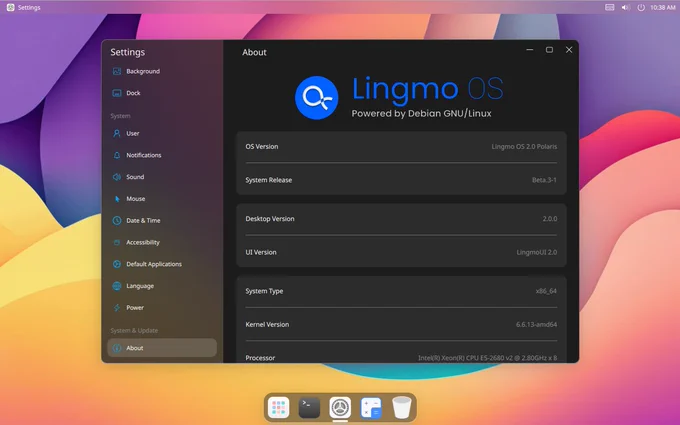Go to Notifications settings

click(x=162, y=155)
